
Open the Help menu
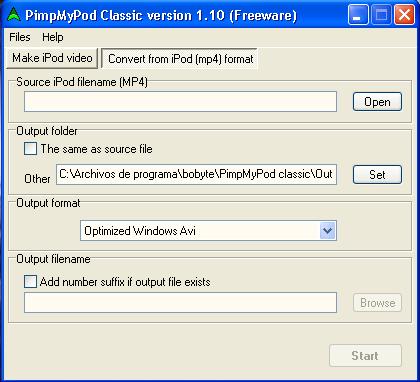click(x=53, y=37)
